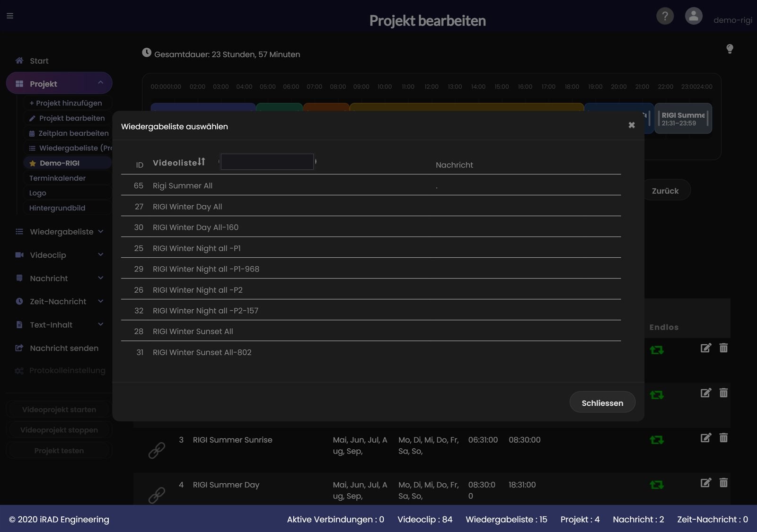The width and height of the screenshot is (757, 532).
Task: Toggle the Endlos loop icon for RIGI Summer Day
Action: click(657, 485)
